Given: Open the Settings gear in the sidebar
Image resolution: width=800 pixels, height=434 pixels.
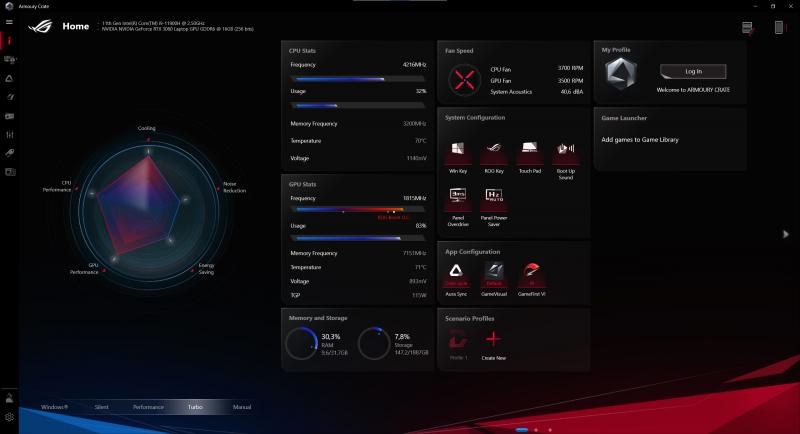Looking at the screenshot, I should [9, 417].
